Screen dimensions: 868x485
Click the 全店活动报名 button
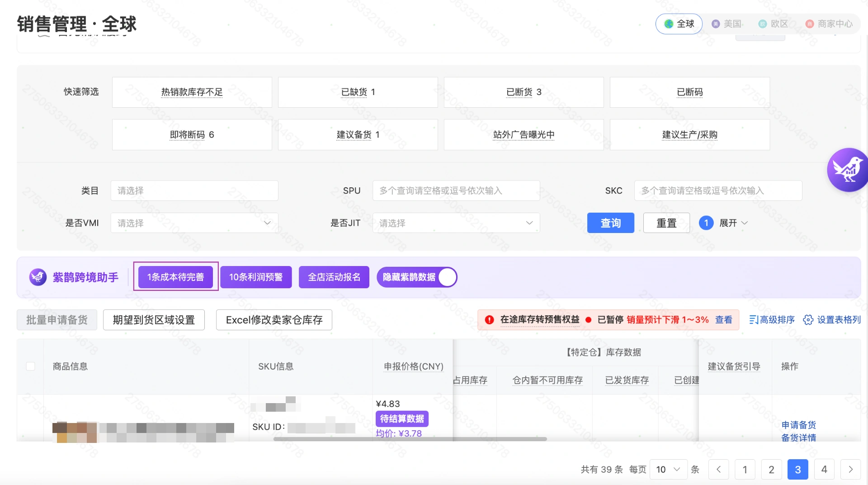pyautogui.click(x=334, y=277)
